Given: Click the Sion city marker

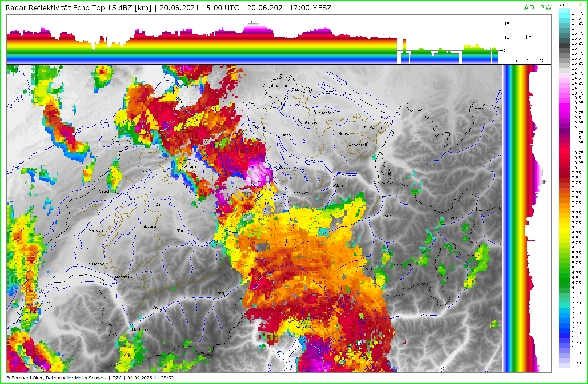Looking at the screenshot, I should (161, 309).
